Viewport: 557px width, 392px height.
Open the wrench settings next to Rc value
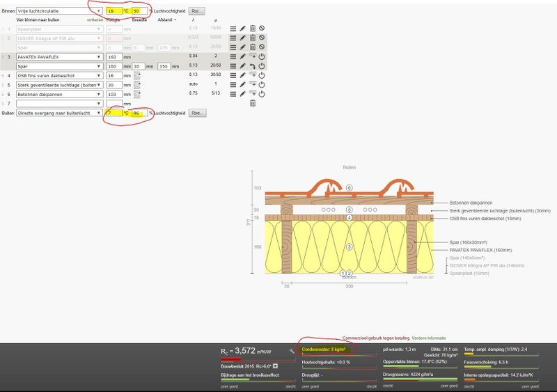pyautogui.click(x=292, y=351)
